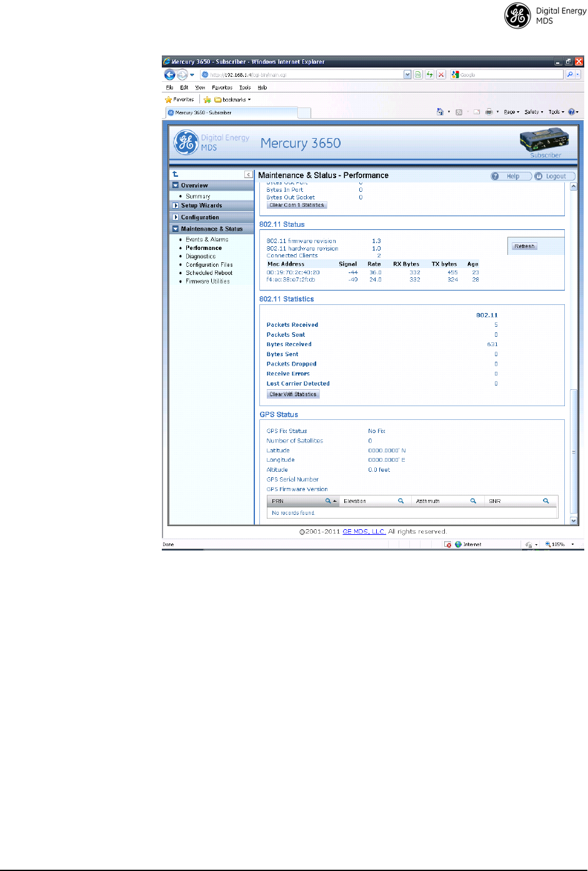Click the Home icon in command bar
The image size is (588, 871).
[x=440, y=112]
